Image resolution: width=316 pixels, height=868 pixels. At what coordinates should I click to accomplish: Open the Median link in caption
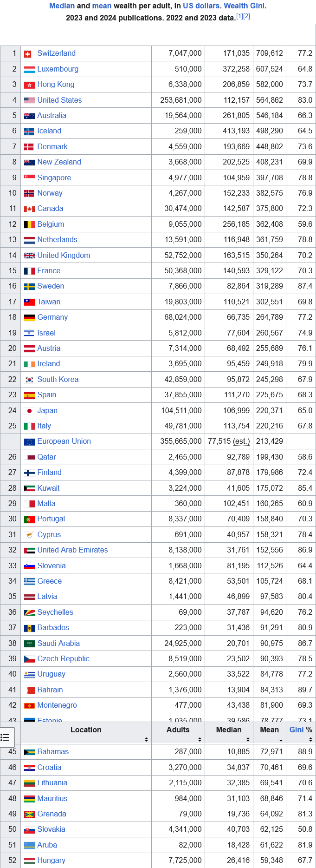pyautogui.click(x=62, y=6)
